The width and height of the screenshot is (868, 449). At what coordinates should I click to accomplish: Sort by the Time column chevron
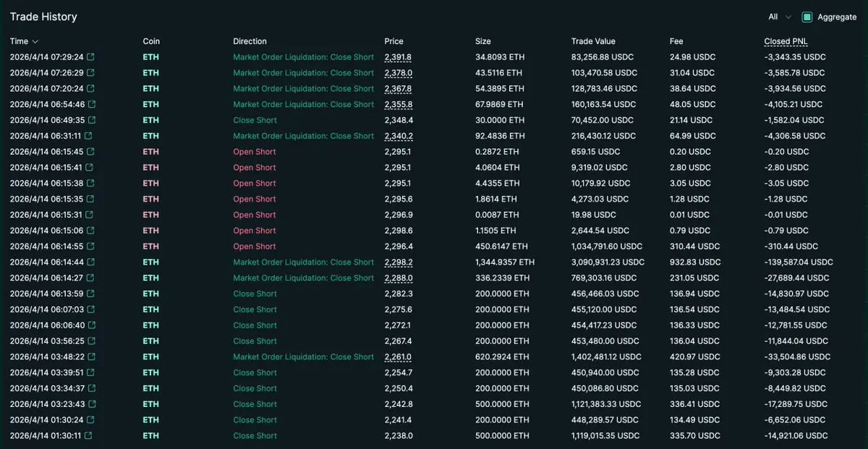click(x=35, y=42)
